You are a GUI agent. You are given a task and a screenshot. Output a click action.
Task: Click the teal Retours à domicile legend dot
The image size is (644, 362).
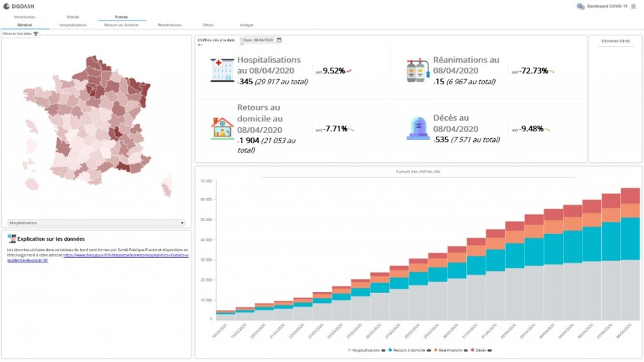coord(390,351)
